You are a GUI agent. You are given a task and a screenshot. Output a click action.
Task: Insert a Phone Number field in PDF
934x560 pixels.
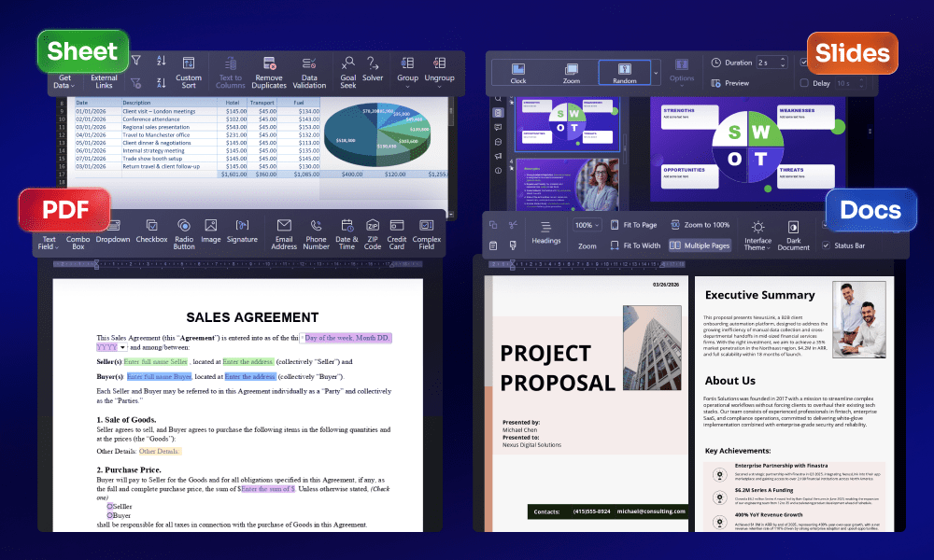[316, 234]
